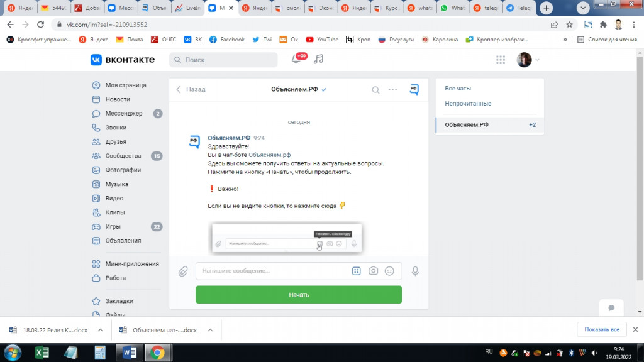Select Объясняем.РФ chat in right panel
The height and width of the screenshot is (362, 644).
(x=489, y=125)
